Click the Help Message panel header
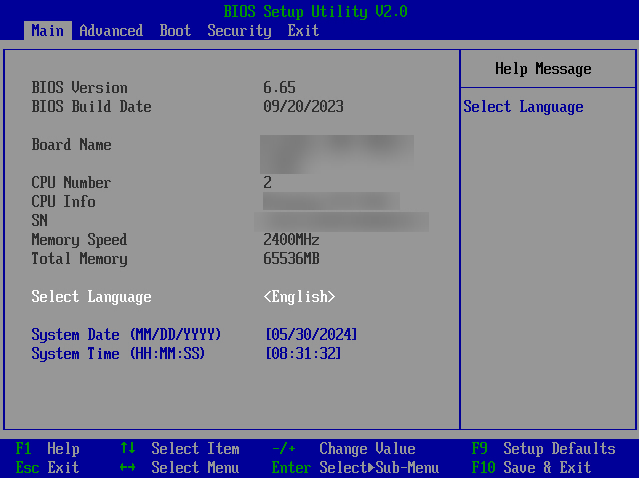The image size is (639, 478). (x=543, y=68)
